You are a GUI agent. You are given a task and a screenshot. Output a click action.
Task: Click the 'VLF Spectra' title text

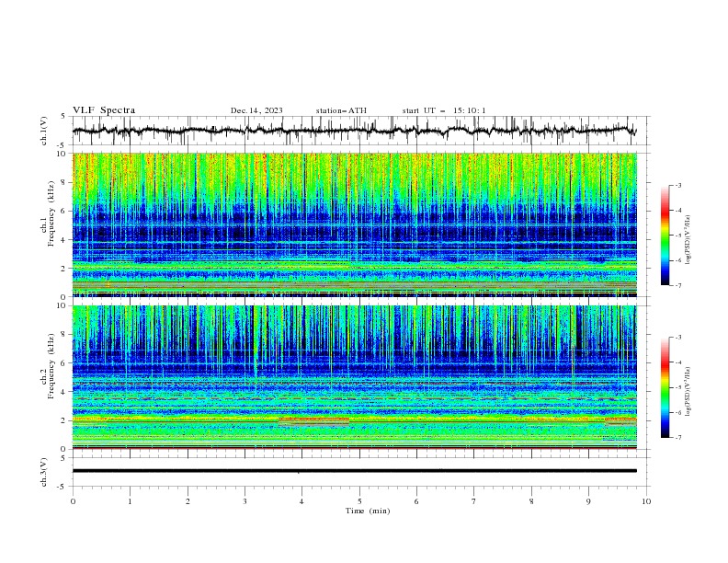click(104, 110)
